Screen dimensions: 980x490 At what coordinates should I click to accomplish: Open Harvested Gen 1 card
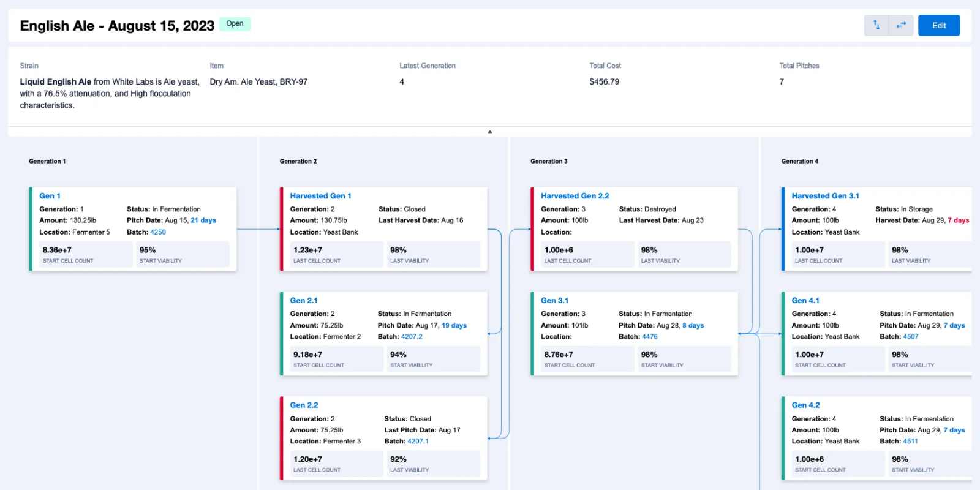click(x=320, y=196)
